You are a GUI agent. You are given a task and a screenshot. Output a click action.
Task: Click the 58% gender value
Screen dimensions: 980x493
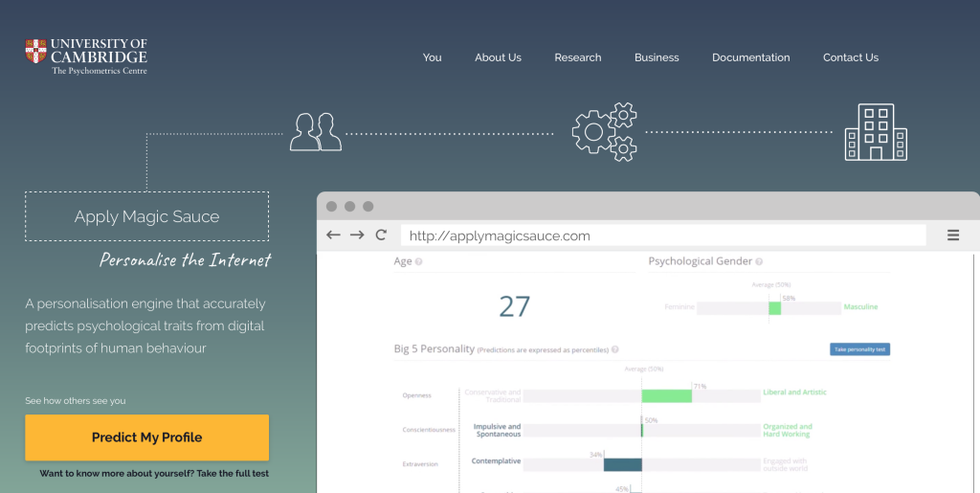point(789,298)
